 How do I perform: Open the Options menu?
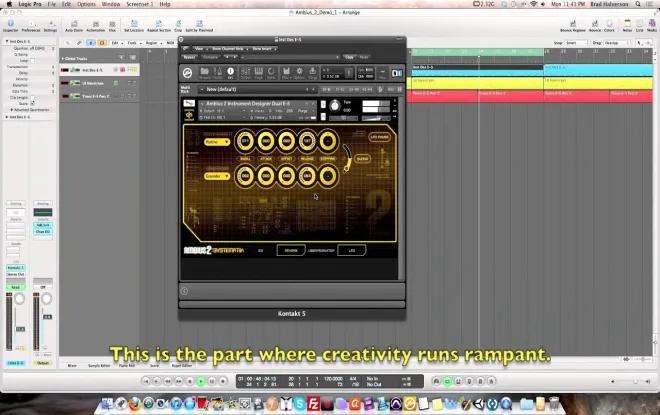coord(86,4)
